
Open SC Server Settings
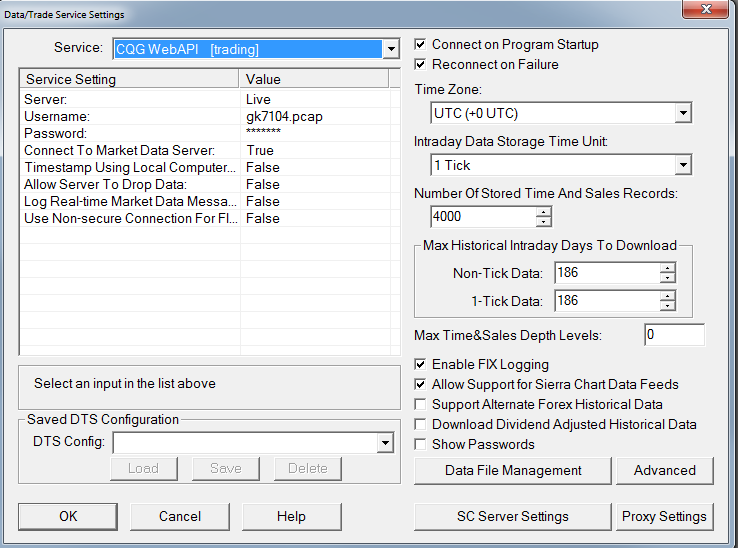[x=513, y=516]
